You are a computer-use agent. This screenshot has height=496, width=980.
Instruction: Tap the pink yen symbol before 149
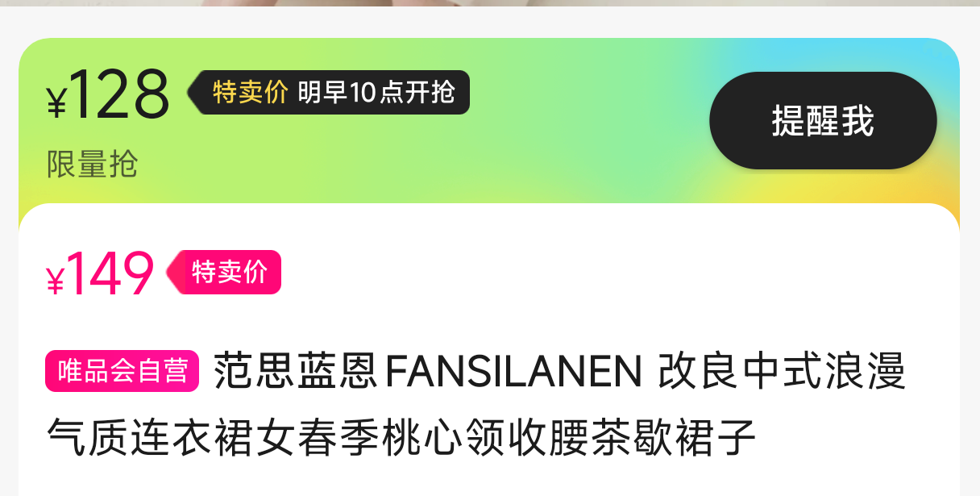click(56, 282)
